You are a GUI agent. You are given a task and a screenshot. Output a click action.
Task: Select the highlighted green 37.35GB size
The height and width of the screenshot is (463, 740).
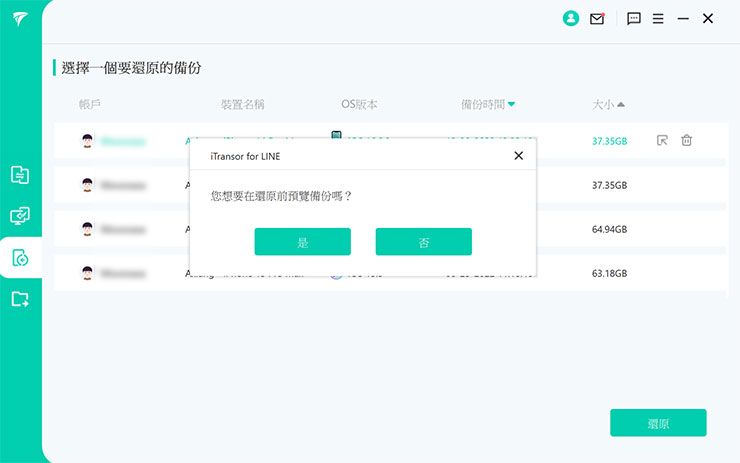tap(609, 141)
